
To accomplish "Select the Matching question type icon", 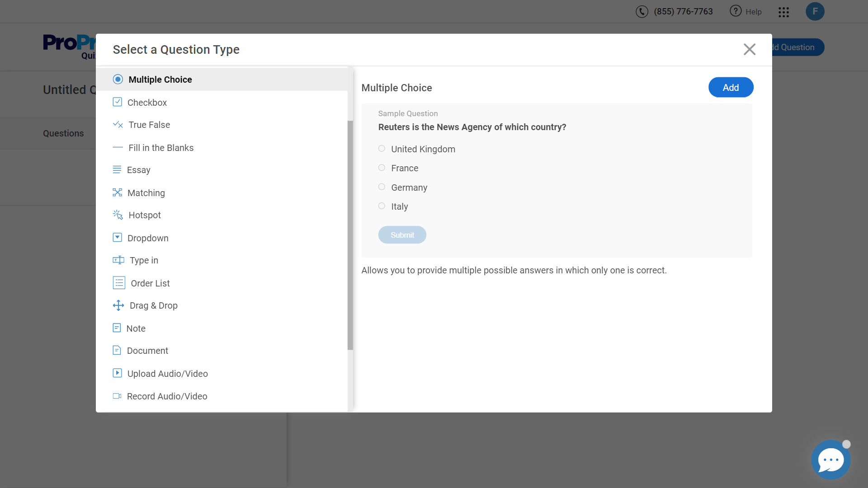I will pos(117,192).
